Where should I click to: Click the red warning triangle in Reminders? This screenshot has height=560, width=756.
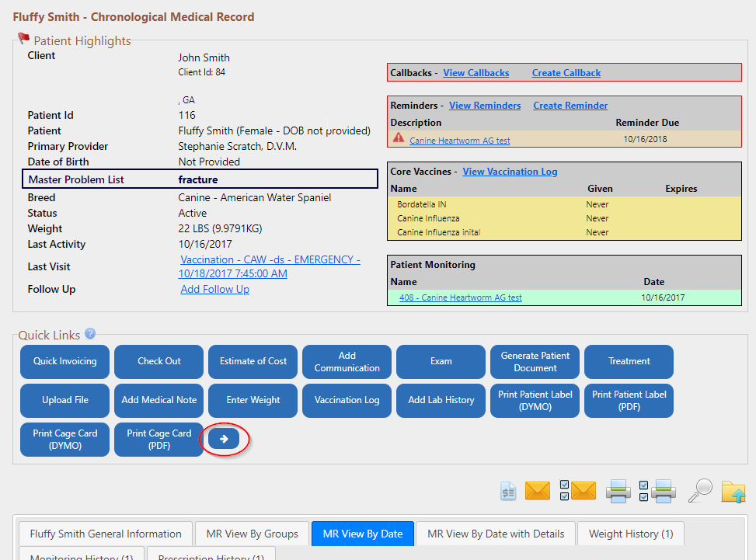pyautogui.click(x=399, y=137)
